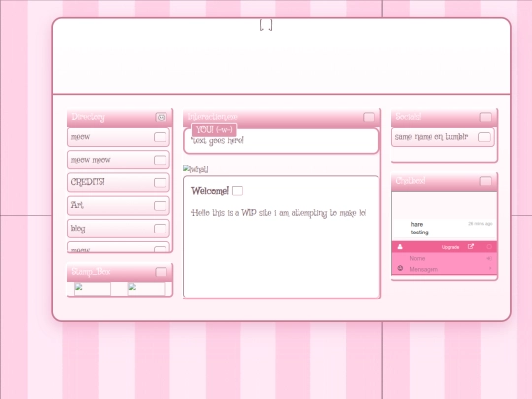This screenshot has width=532, height=399.
Task: Open the blog directory link
Action: [118, 229]
